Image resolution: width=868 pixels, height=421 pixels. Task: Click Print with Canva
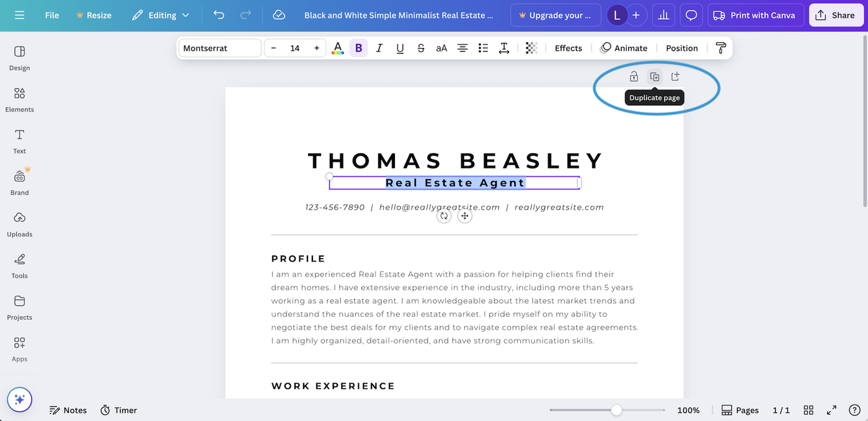point(755,15)
